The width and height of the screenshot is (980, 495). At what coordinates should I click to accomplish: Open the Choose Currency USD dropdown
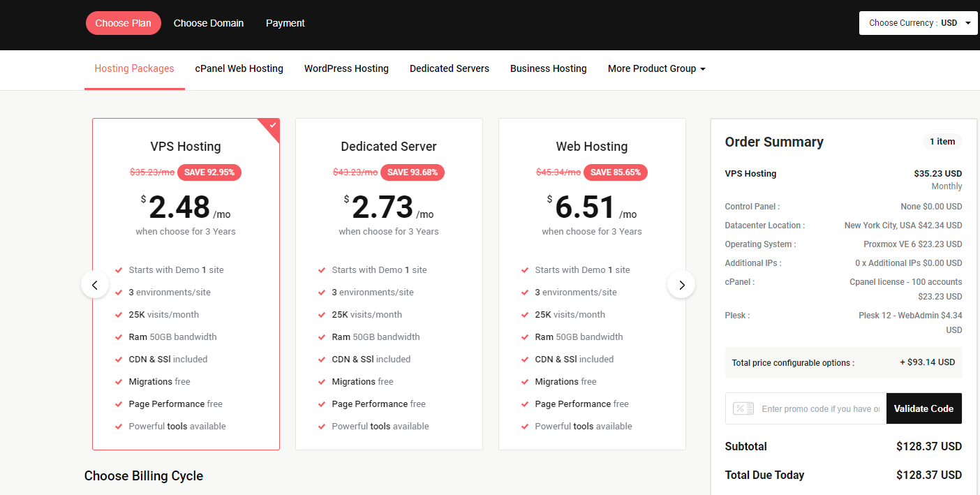pyautogui.click(x=918, y=23)
